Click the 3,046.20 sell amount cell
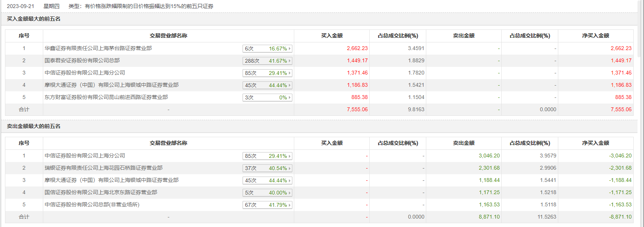 489,156
